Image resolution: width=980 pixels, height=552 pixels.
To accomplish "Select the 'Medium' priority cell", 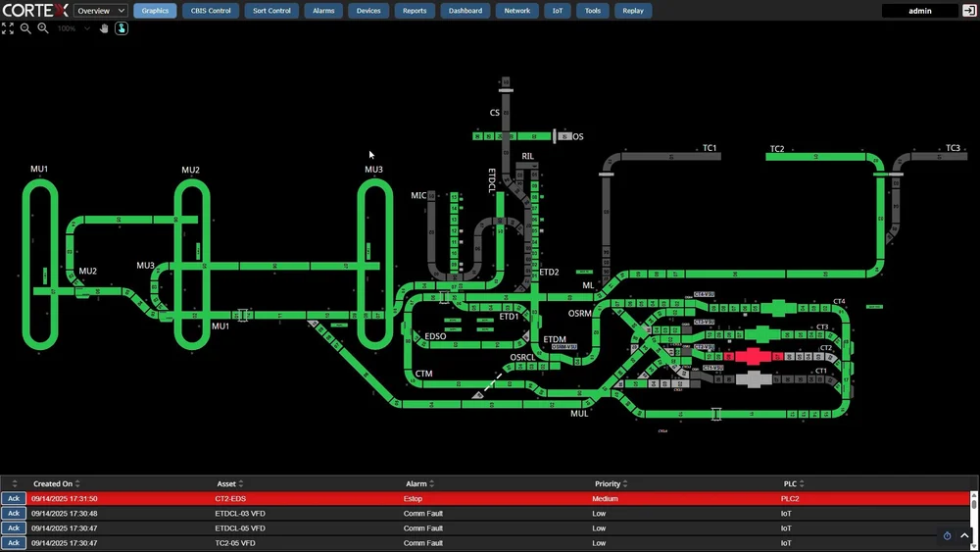I will pos(605,499).
